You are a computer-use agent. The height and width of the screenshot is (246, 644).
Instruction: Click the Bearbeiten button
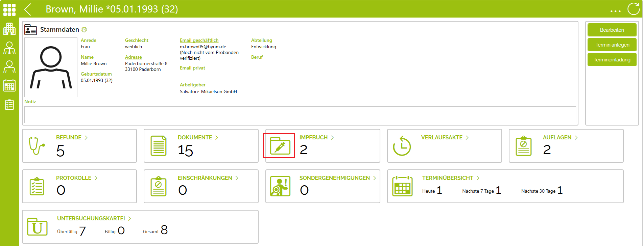click(612, 30)
